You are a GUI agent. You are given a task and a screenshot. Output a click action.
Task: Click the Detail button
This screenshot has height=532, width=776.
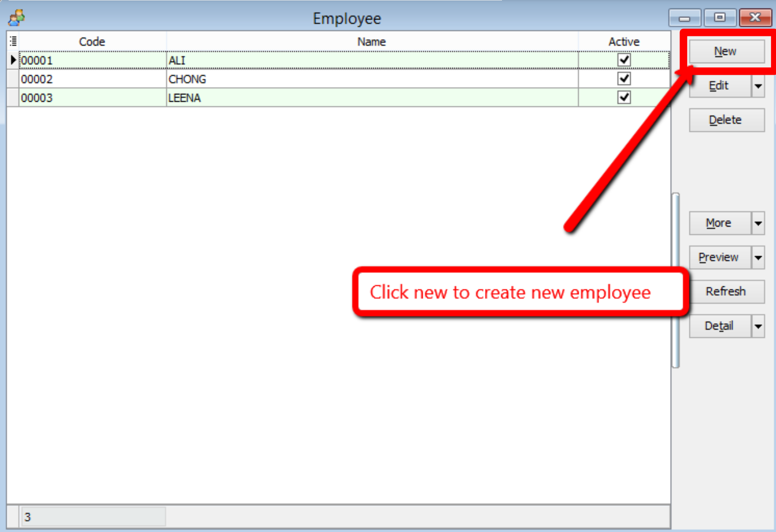click(719, 326)
